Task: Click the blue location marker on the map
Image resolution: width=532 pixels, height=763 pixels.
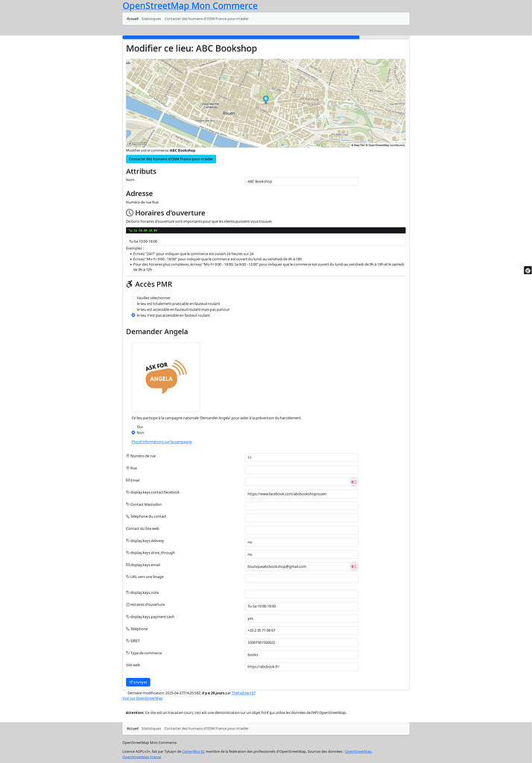Action: coord(266,99)
